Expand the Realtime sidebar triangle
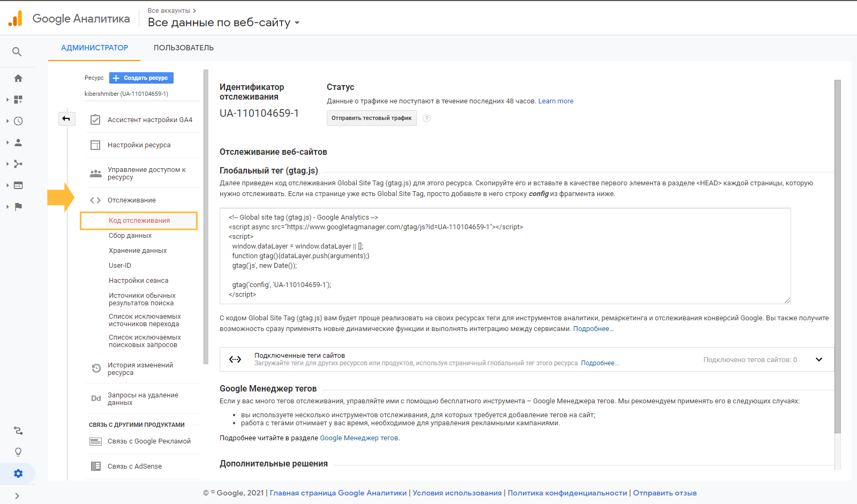This screenshot has width=857, height=504. (x=7, y=121)
